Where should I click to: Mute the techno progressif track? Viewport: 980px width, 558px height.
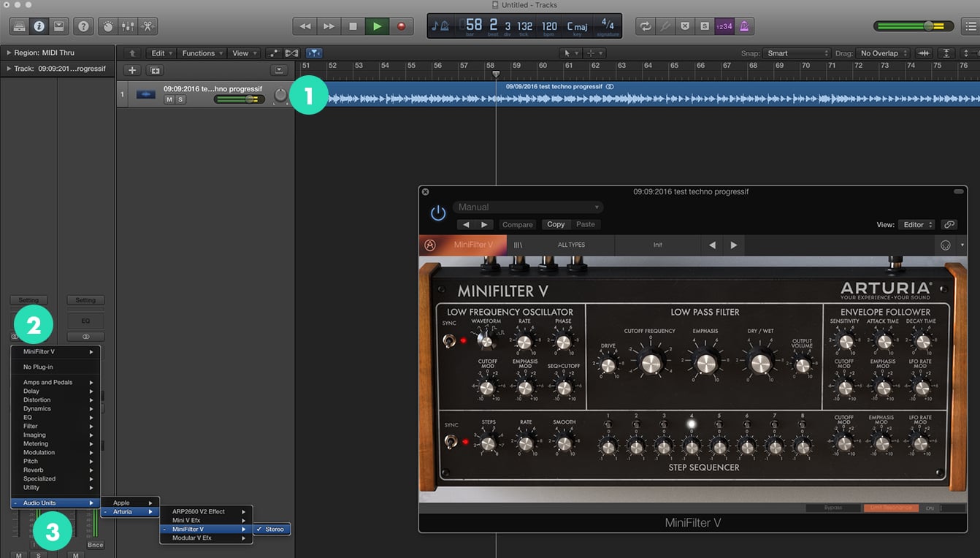[169, 99]
